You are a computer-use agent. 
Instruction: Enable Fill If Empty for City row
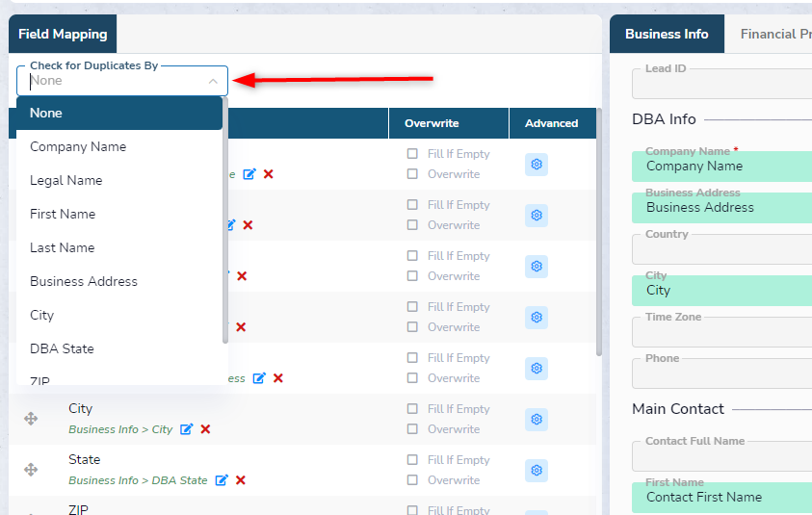412,409
